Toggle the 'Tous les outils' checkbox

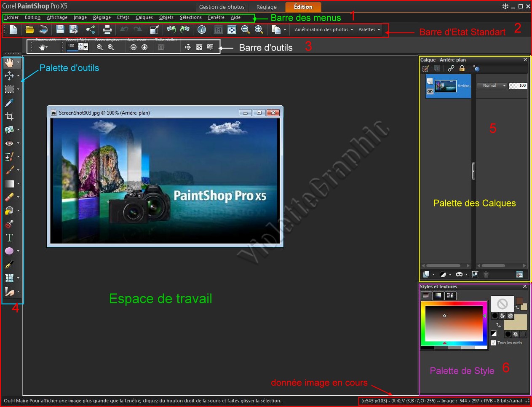[494, 343]
